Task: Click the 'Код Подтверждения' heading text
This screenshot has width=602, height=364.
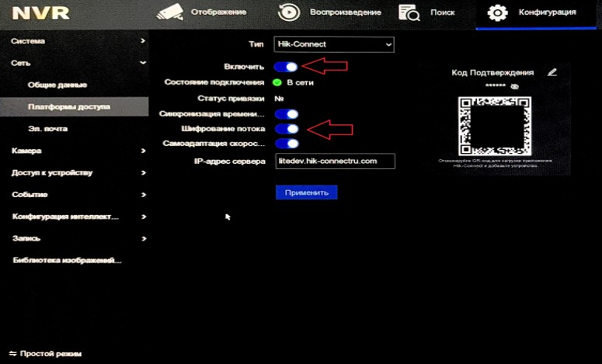Action: pos(492,72)
